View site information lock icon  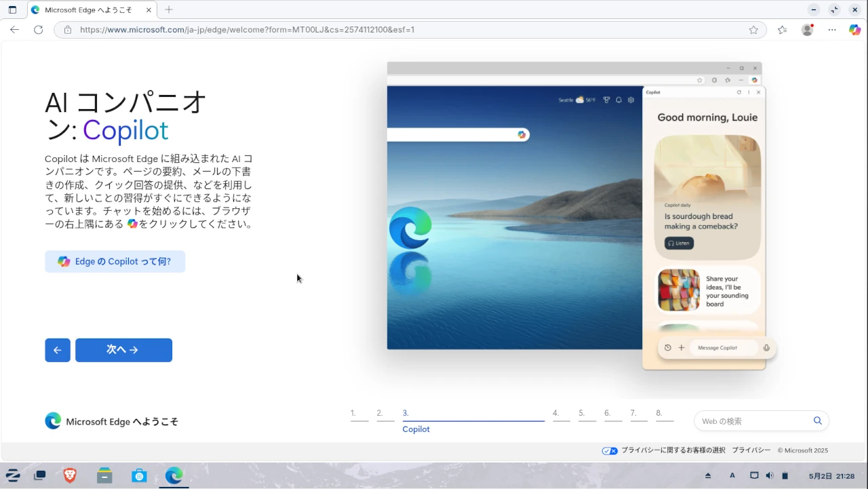coord(67,30)
